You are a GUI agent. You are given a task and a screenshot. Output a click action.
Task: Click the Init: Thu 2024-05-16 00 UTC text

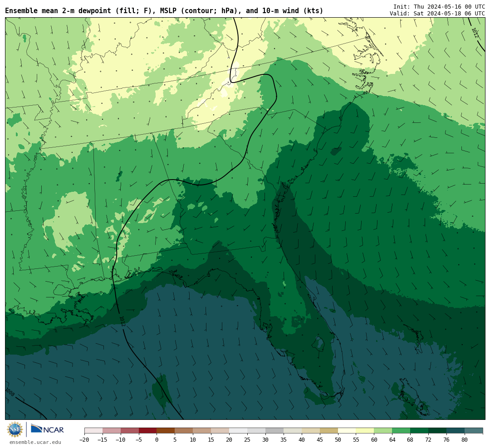pyautogui.click(x=439, y=6)
